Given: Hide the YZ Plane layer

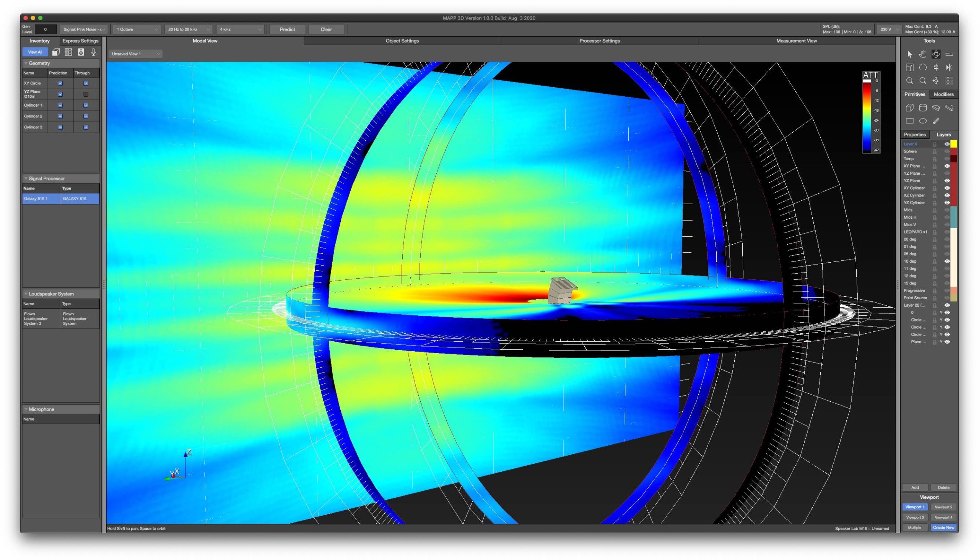Looking at the screenshot, I should [947, 181].
